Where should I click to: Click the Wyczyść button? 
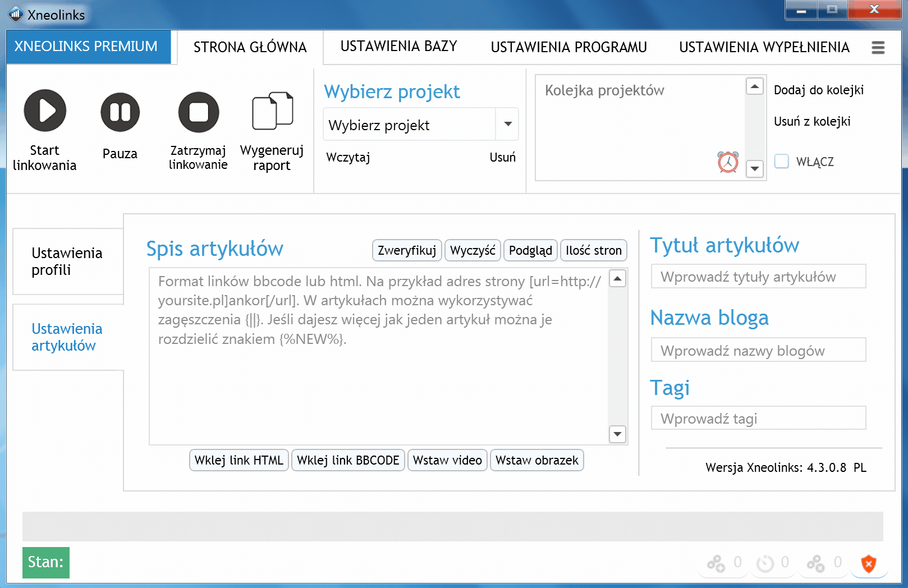pyautogui.click(x=473, y=250)
